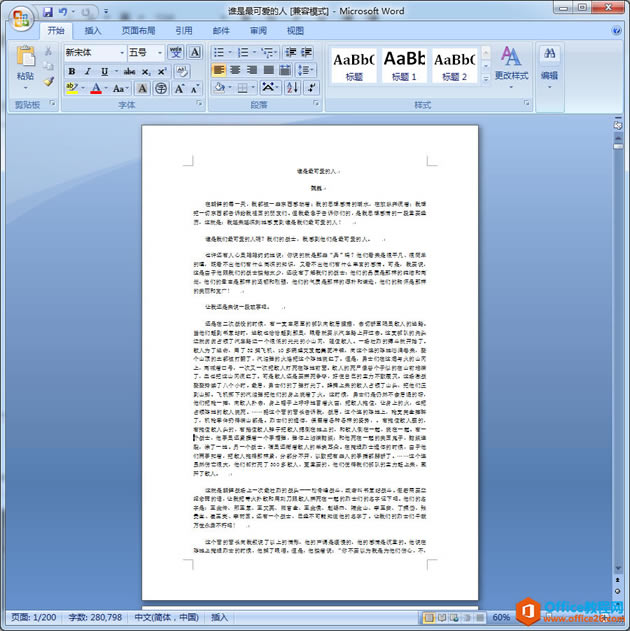Save the document from the quick access toolbar
Image resolution: width=630 pixels, height=631 pixels.
click(x=48, y=12)
